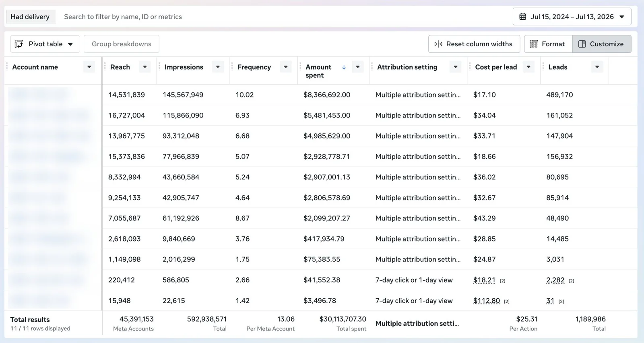Open Frequency column menu arrow

click(x=286, y=67)
